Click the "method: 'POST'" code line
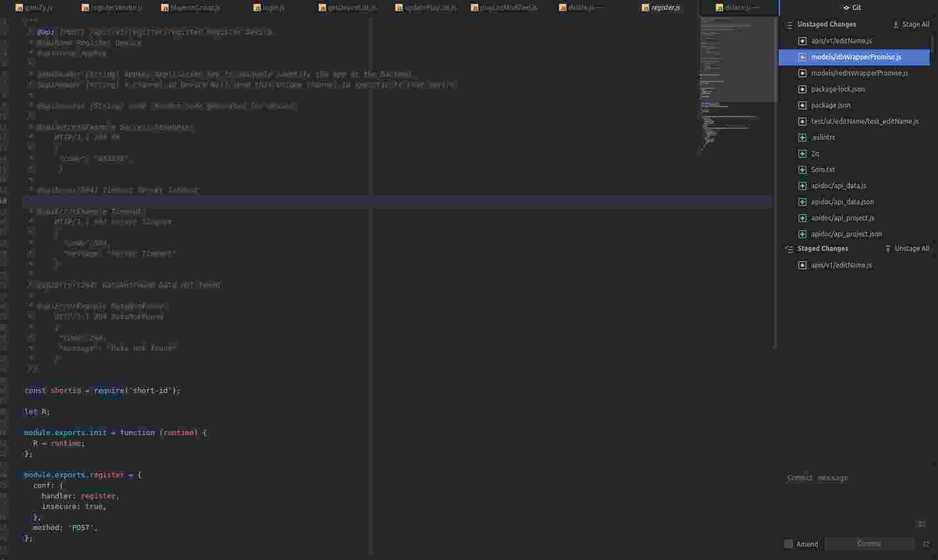The image size is (938, 560). 65,528
